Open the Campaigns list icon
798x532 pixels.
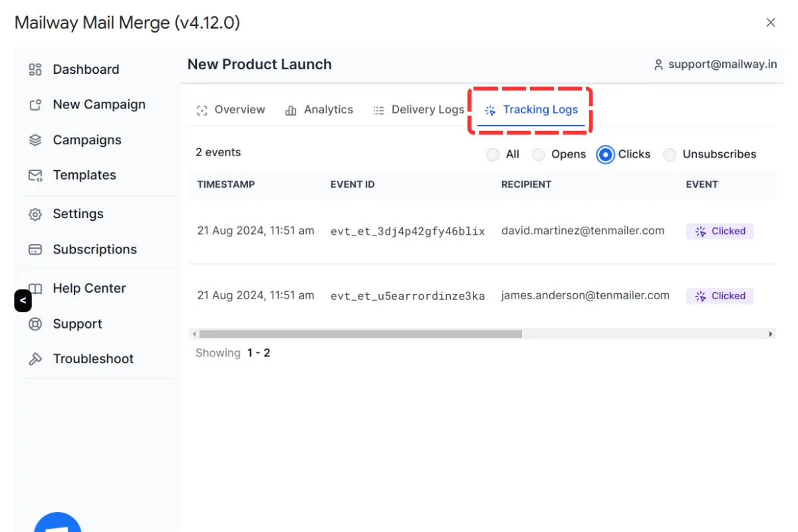(35, 140)
